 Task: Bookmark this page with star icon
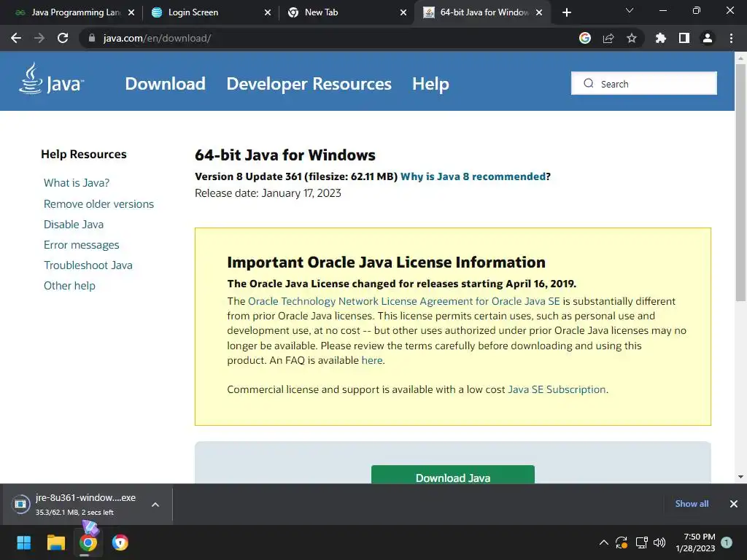click(x=632, y=38)
